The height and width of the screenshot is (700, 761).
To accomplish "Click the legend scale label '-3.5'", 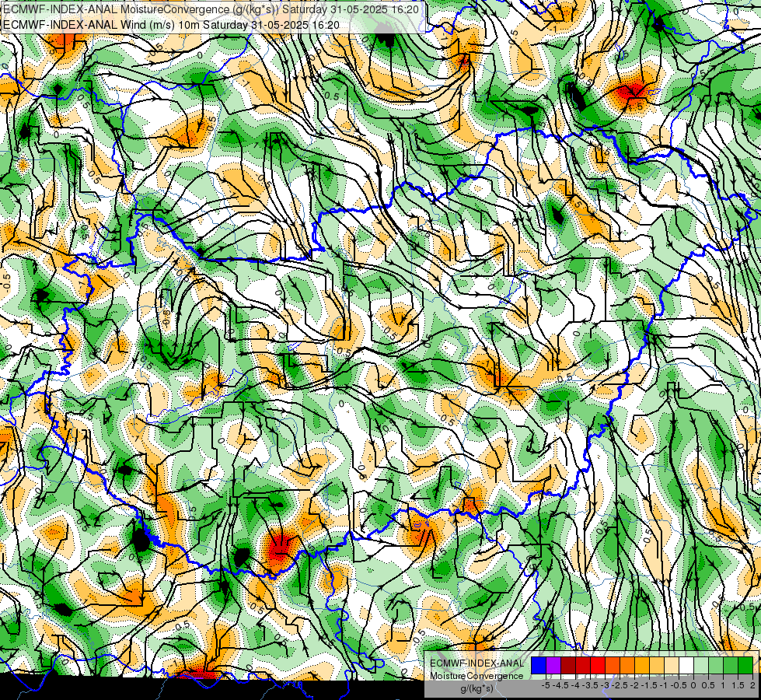I will [590, 685].
